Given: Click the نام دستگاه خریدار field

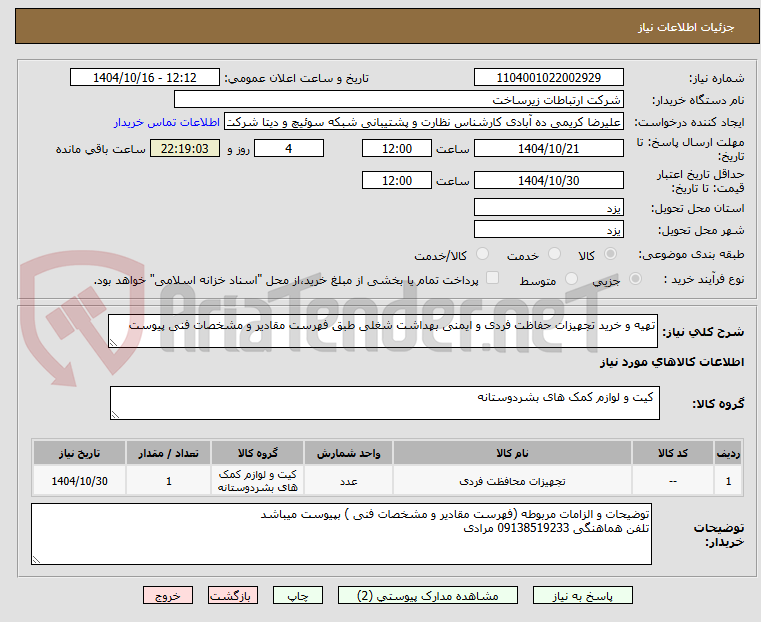Looking at the screenshot, I should (x=398, y=100).
